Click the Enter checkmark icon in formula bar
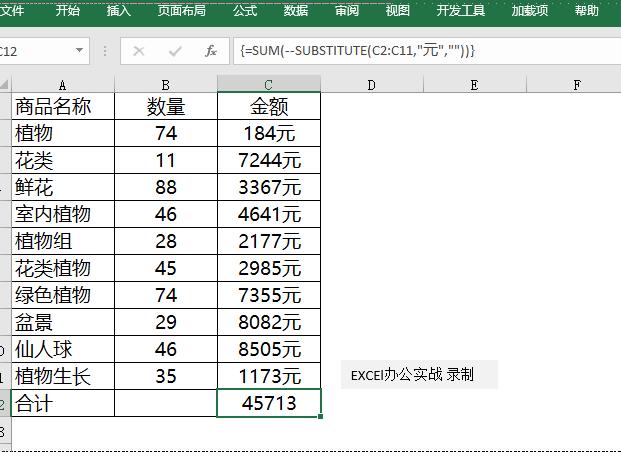The height and width of the screenshot is (452, 621). (x=175, y=50)
